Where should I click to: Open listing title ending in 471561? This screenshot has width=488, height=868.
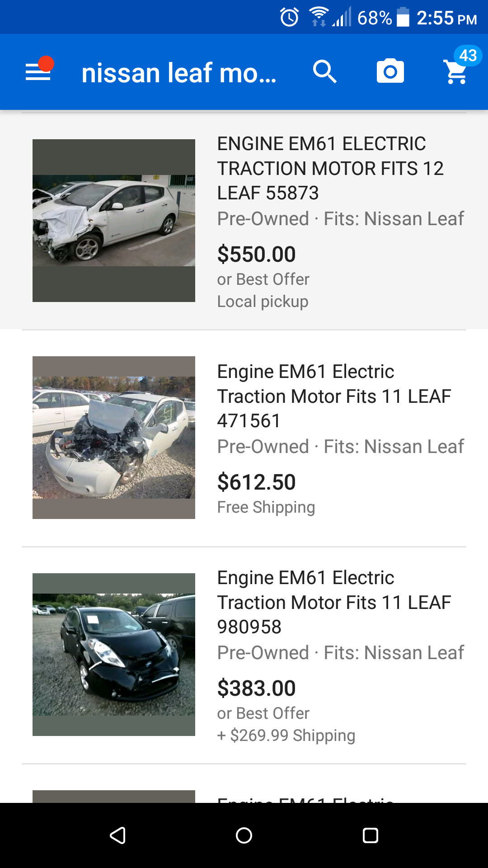tap(333, 396)
